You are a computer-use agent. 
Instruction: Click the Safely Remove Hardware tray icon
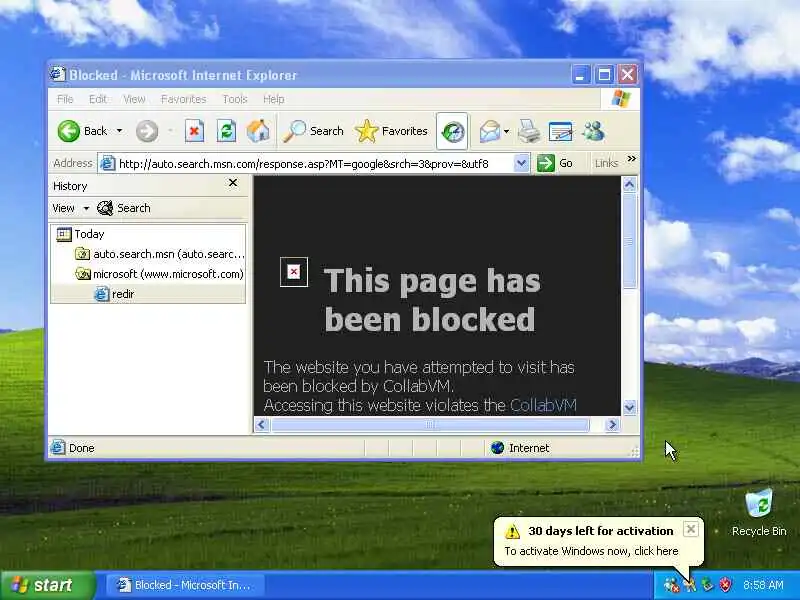pos(707,585)
